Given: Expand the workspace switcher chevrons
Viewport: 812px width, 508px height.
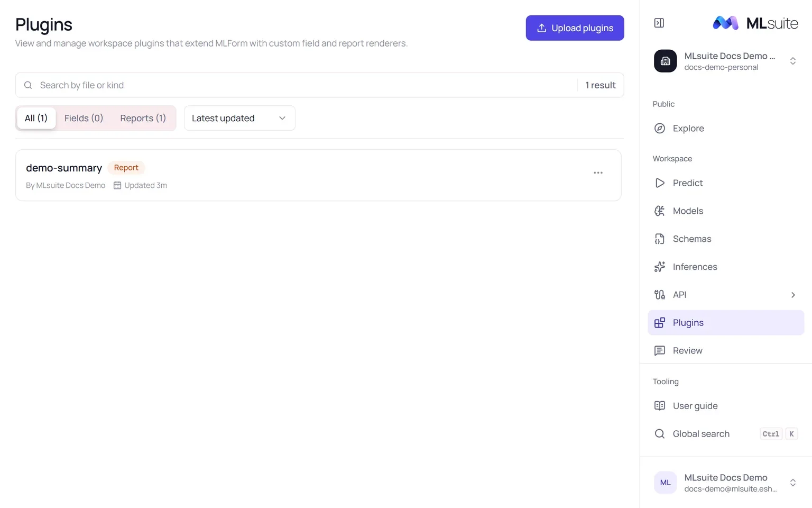Looking at the screenshot, I should [793, 61].
